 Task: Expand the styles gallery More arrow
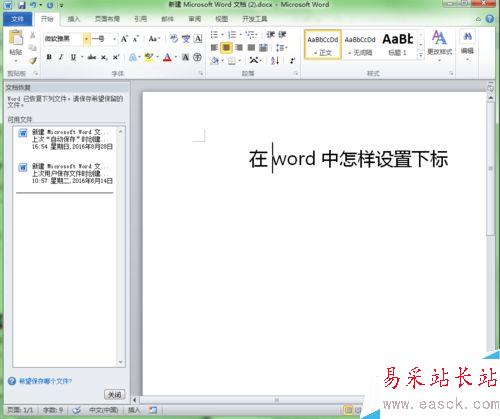click(x=421, y=56)
